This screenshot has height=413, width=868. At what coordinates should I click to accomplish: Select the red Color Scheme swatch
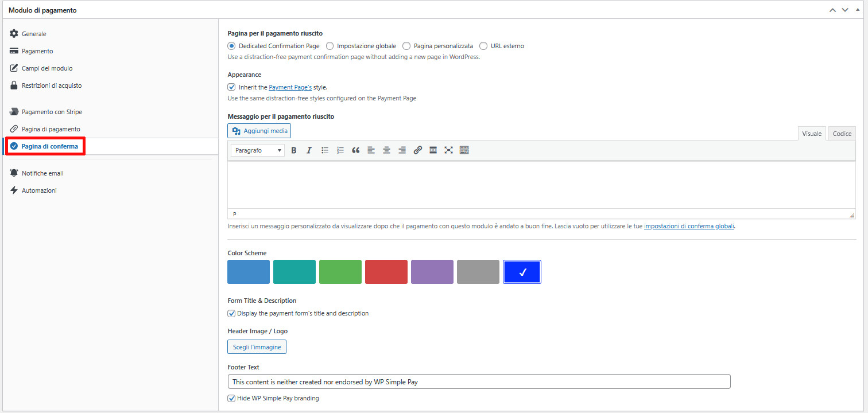coord(386,271)
